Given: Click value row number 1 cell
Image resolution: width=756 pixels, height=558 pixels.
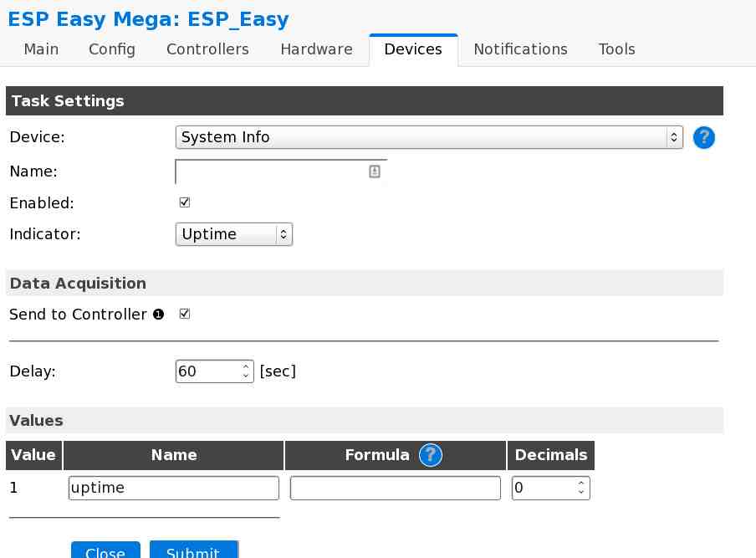Looking at the screenshot, I should pyautogui.click(x=13, y=488).
